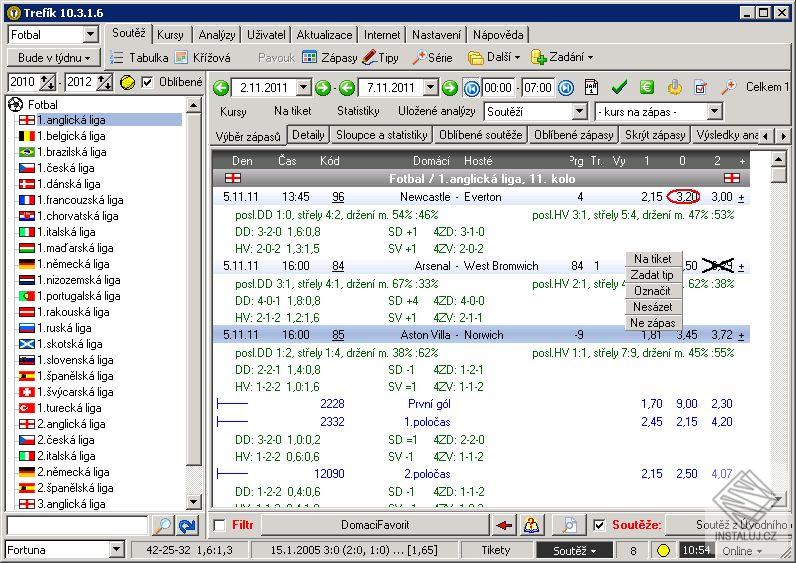Click the Tipy pencil tool
Screen dimensions: 796x563
pos(380,58)
